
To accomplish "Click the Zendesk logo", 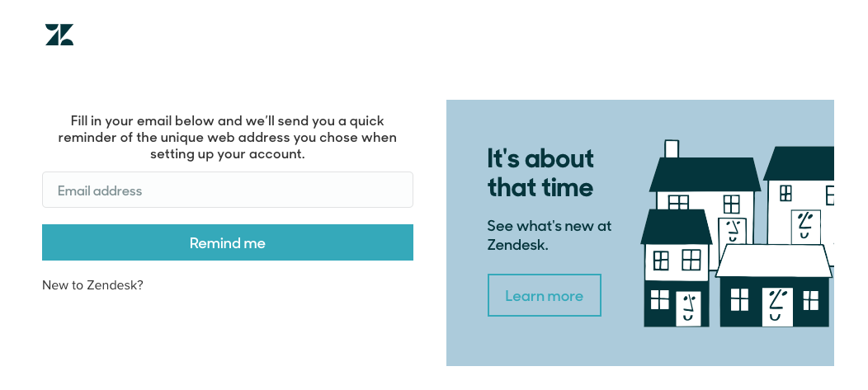I will pyautogui.click(x=59, y=35).
